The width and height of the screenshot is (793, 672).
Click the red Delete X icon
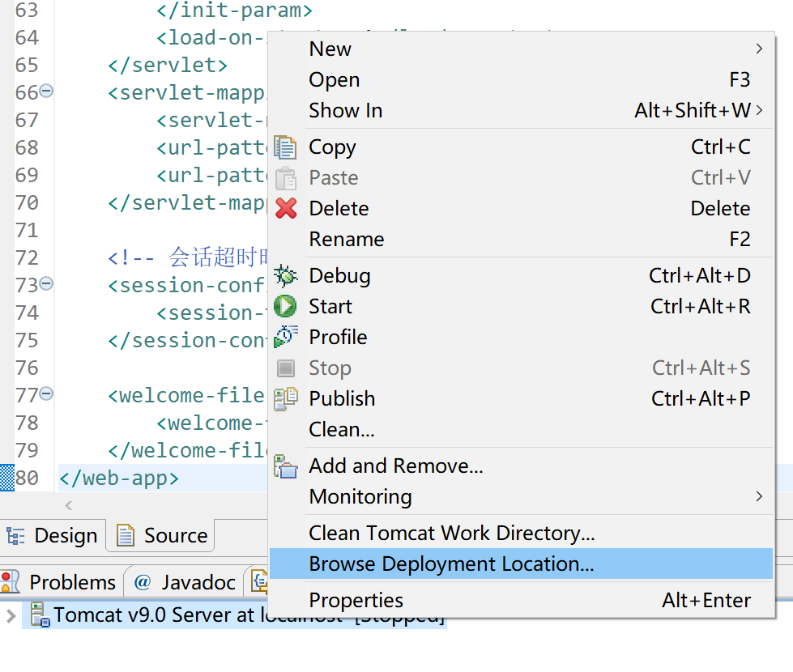[x=286, y=209]
